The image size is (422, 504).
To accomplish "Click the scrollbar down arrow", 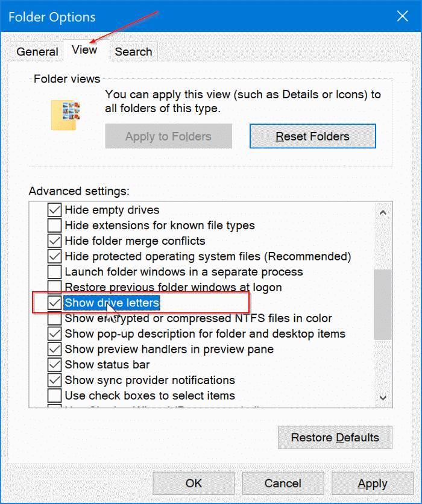I will tap(383, 398).
